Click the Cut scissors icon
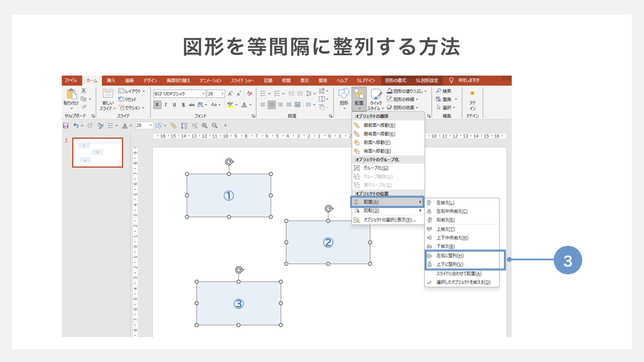This screenshot has height=362, width=644. [x=84, y=91]
